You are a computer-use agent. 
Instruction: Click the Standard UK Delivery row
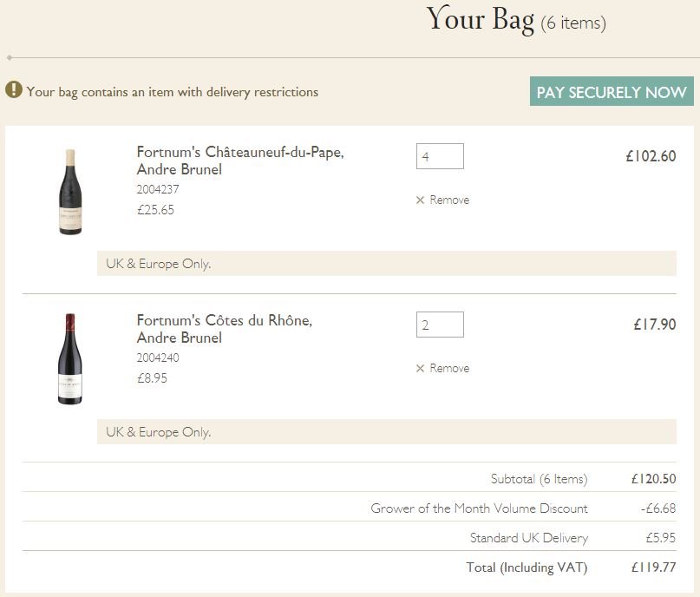tap(531, 537)
